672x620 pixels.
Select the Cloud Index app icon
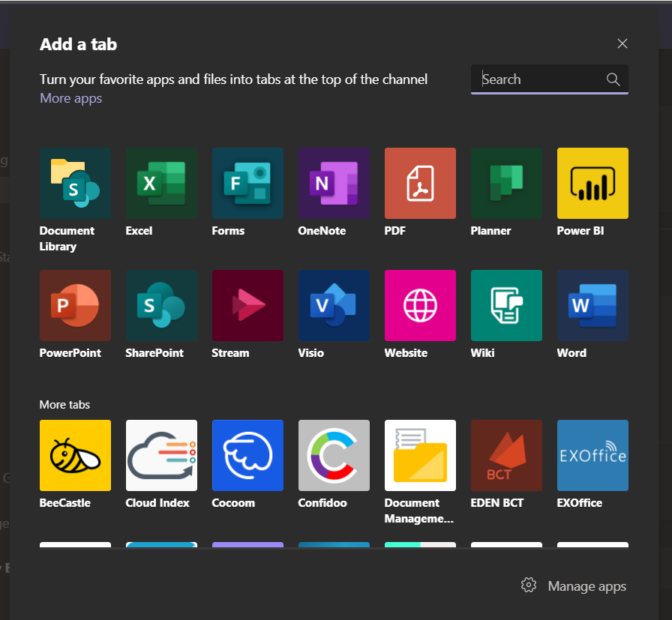pos(161,456)
